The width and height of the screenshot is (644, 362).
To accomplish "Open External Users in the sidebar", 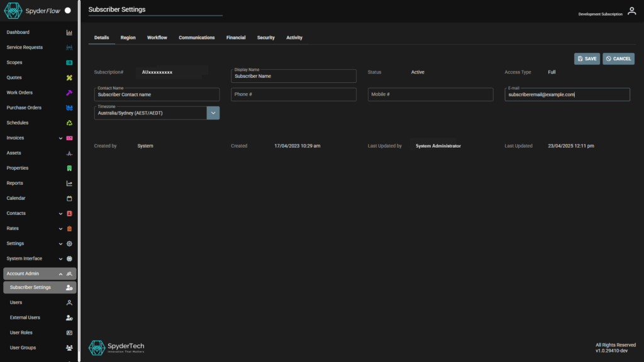I will coord(25,318).
